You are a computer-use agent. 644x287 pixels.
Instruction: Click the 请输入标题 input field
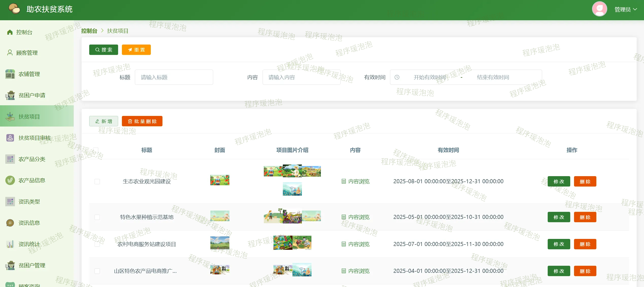pos(174,77)
